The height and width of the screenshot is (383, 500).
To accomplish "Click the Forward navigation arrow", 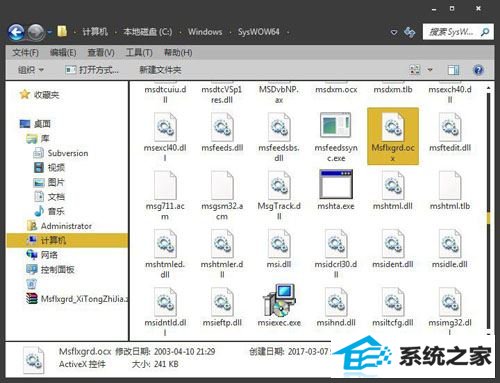I will click(x=35, y=32).
